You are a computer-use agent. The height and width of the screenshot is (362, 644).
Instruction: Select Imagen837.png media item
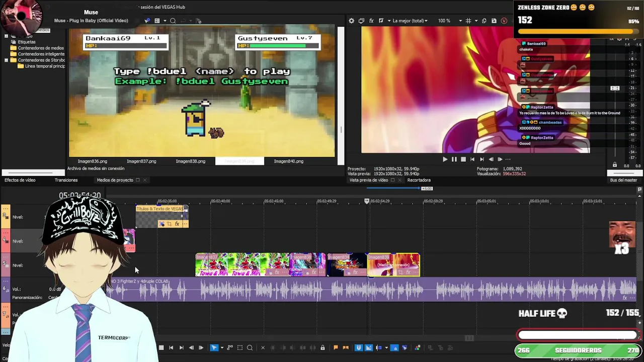(141, 161)
